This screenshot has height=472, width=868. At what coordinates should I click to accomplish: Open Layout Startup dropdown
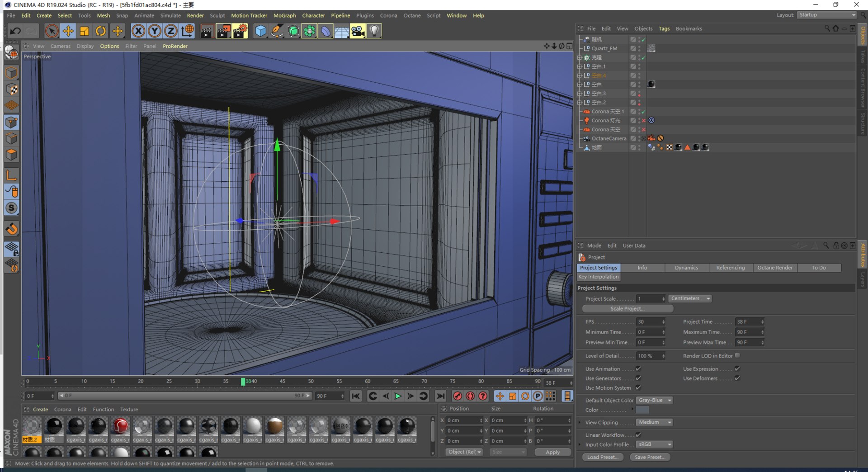[826, 15]
